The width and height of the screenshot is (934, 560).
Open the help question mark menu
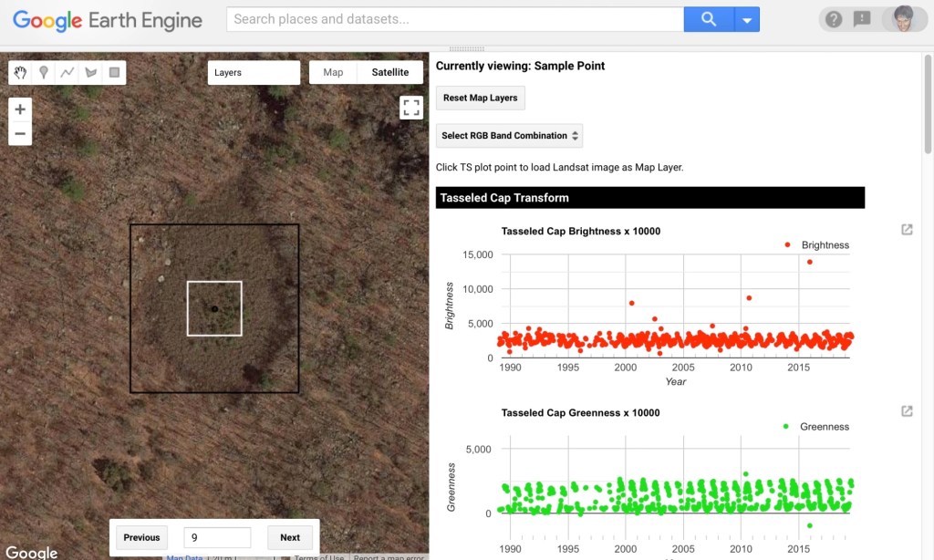click(833, 19)
